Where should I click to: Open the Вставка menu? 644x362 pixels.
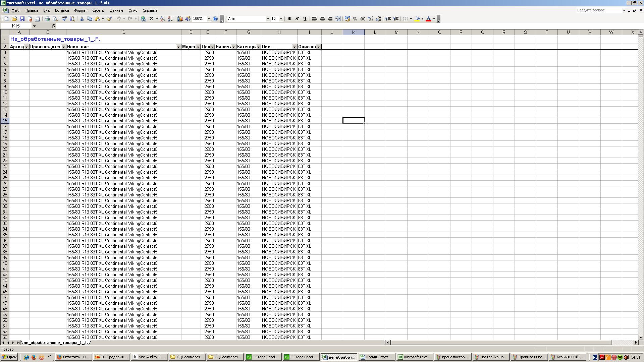[x=62, y=10]
